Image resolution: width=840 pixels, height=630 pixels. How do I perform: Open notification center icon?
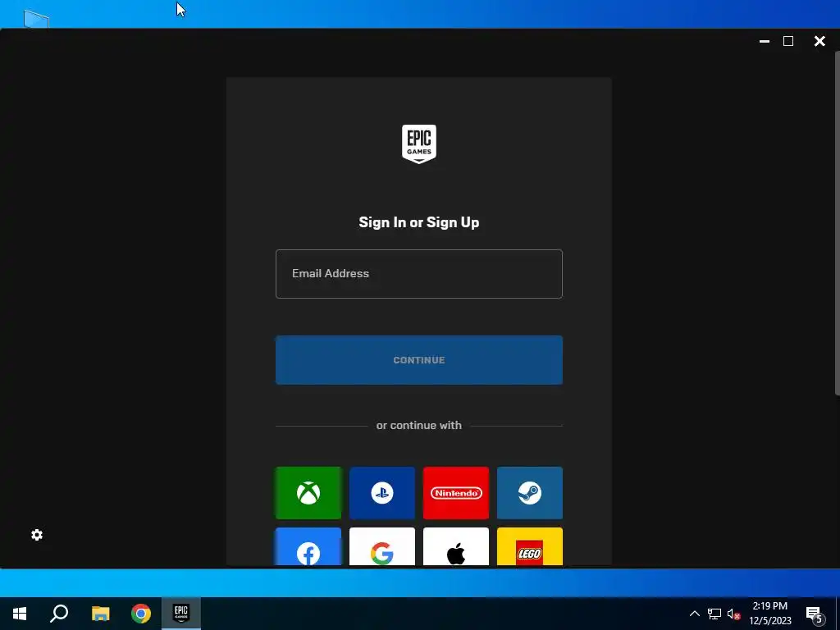(x=815, y=614)
